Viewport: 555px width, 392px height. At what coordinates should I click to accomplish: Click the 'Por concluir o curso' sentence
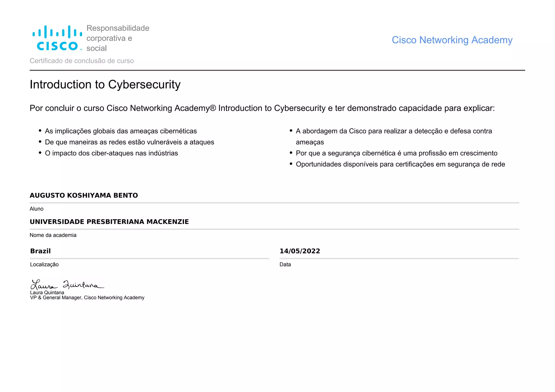(x=262, y=108)
